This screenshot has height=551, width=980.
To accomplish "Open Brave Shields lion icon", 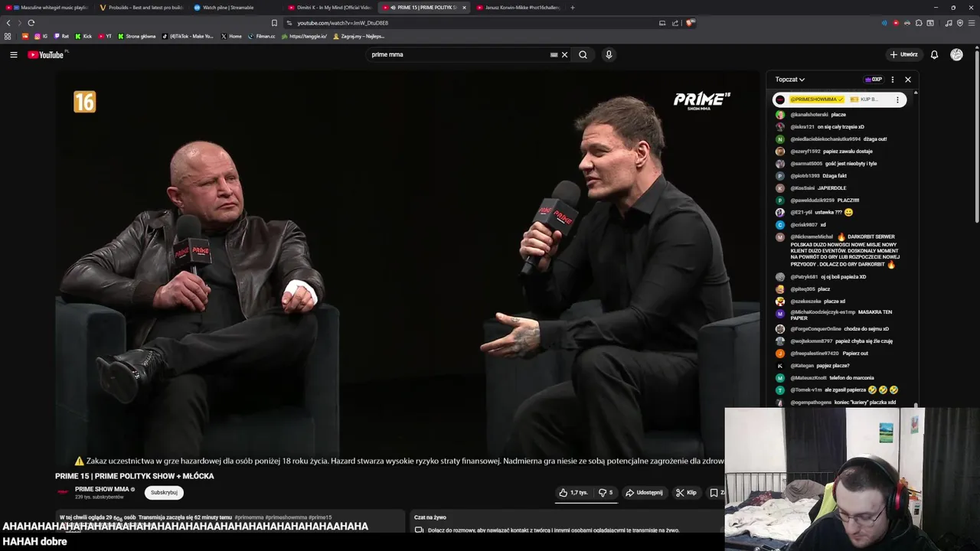I will [690, 23].
